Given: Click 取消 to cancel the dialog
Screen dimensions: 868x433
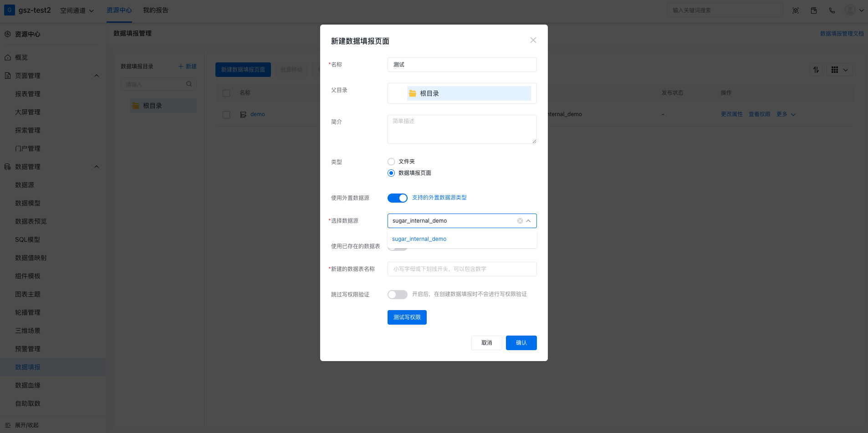Looking at the screenshot, I should [x=486, y=343].
